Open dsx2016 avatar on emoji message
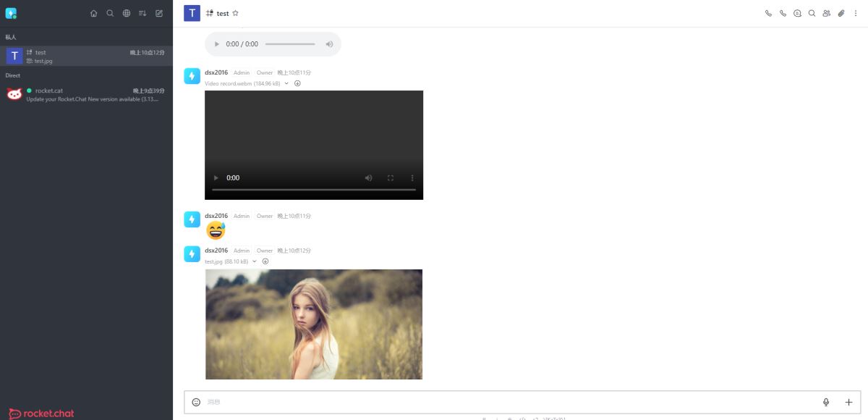Viewport: 868px width, 420px height. [x=192, y=219]
